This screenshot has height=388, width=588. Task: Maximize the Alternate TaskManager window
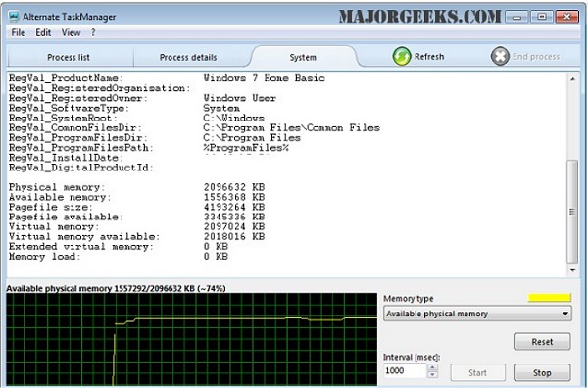click(x=542, y=17)
